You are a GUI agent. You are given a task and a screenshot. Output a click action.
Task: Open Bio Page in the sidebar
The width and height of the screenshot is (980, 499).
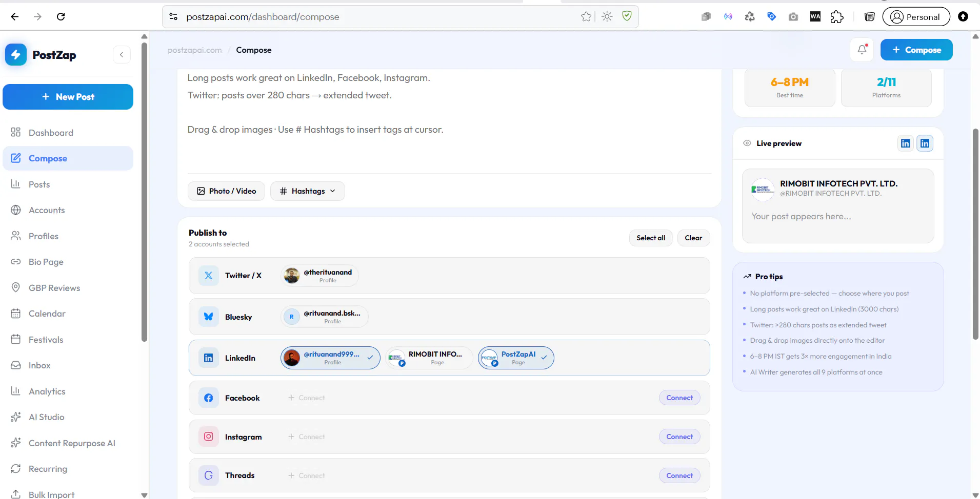68,262
